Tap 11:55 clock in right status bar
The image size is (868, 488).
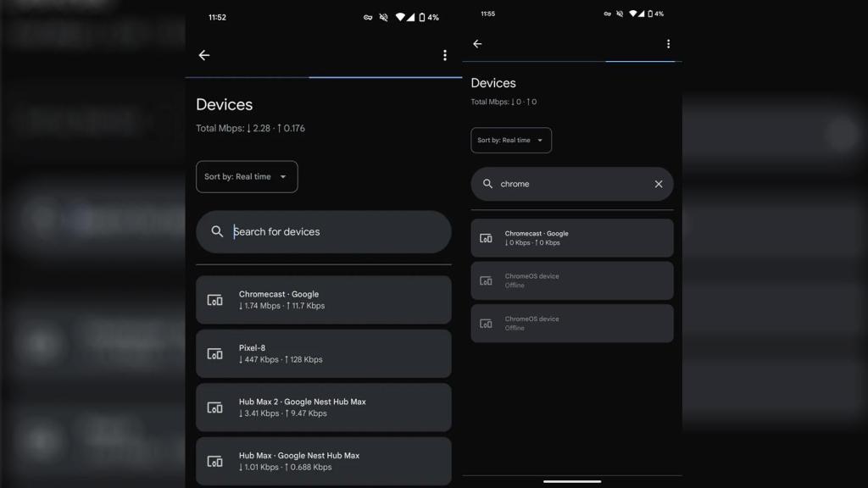[x=487, y=14]
